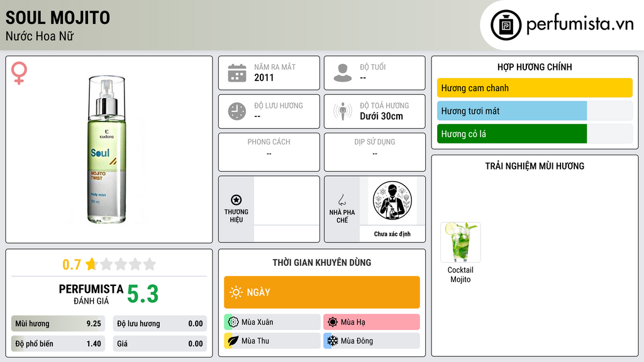
Task: Click the sillage icon beside Độ toả hương
Action: tap(343, 111)
